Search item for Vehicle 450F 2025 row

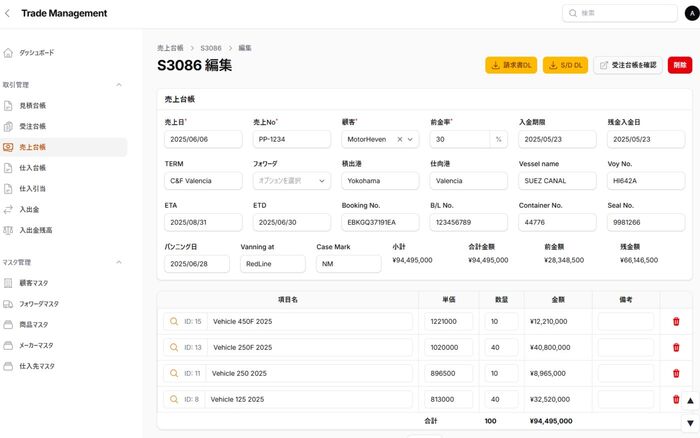174,321
